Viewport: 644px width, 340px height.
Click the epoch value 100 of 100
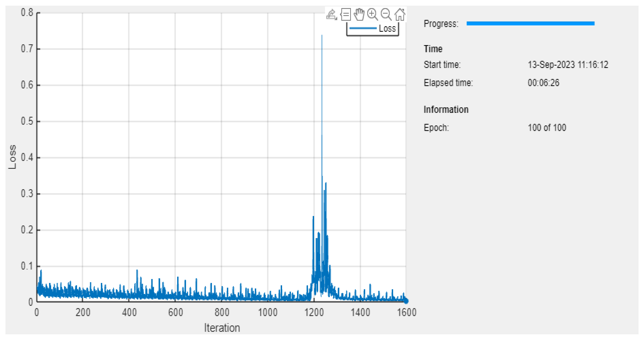point(547,128)
